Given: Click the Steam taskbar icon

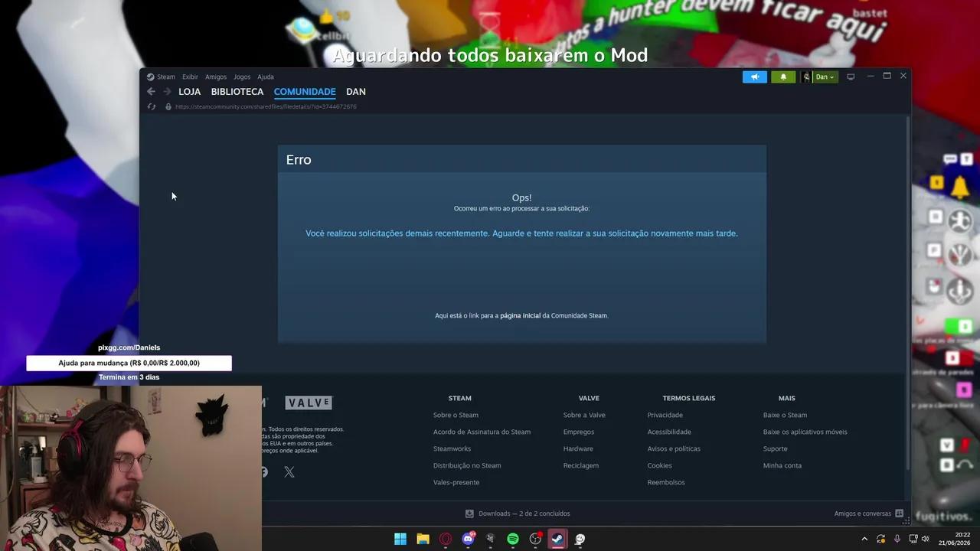Looking at the screenshot, I should point(557,539).
